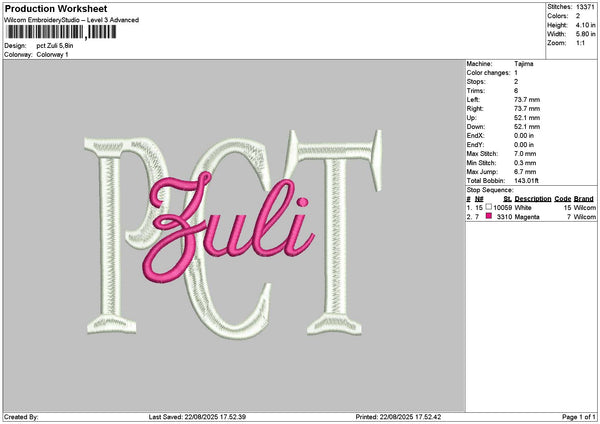
Task: Click the Max Jump 6.7 mm value
Action: (525, 171)
